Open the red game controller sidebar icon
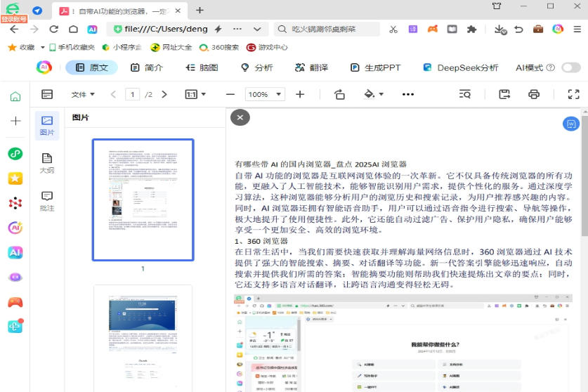The width and height of the screenshot is (588, 392). pyautogui.click(x=15, y=302)
